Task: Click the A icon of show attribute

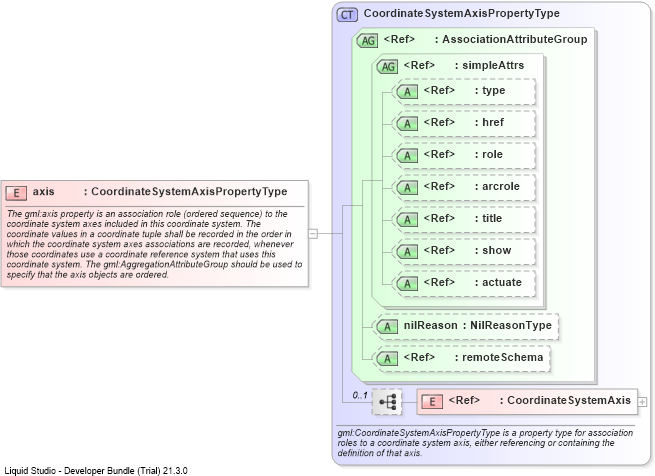Action: click(407, 252)
